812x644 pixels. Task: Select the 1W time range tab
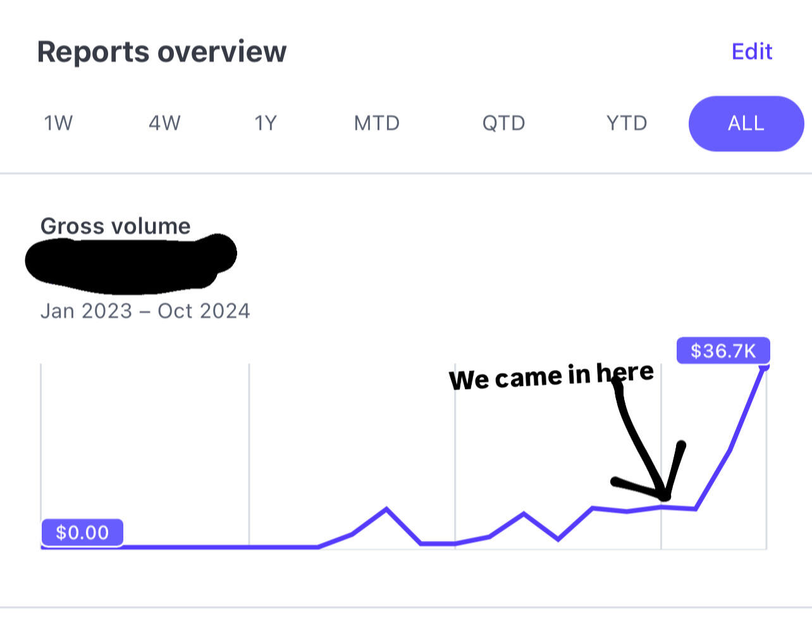tap(58, 123)
